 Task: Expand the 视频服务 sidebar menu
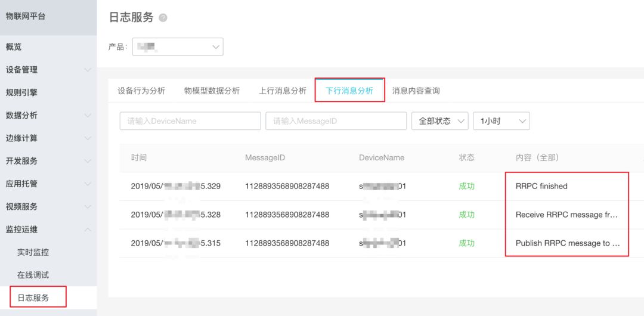coord(48,207)
